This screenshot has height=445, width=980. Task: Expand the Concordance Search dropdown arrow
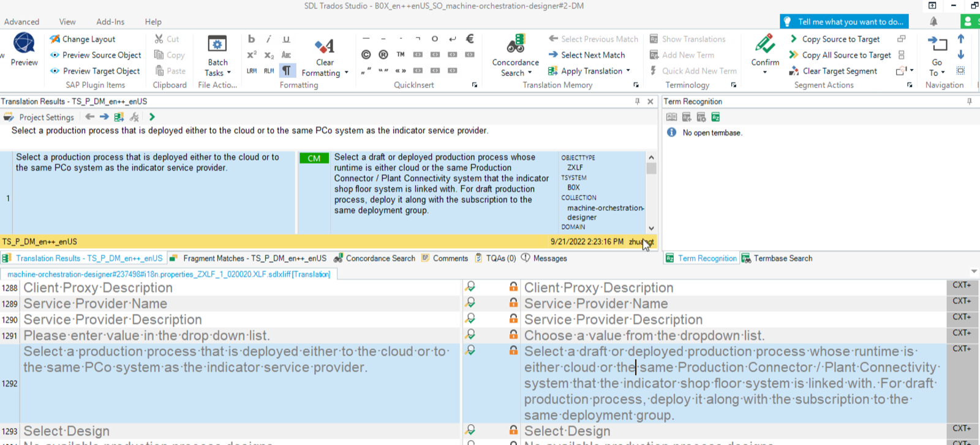point(529,73)
